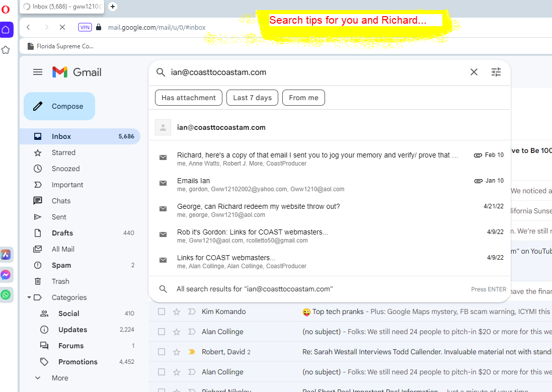
Task: Show advanced search options
Action: tap(496, 72)
